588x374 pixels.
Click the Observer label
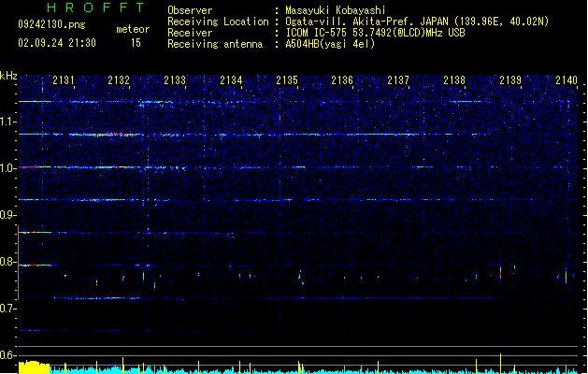click(x=190, y=10)
